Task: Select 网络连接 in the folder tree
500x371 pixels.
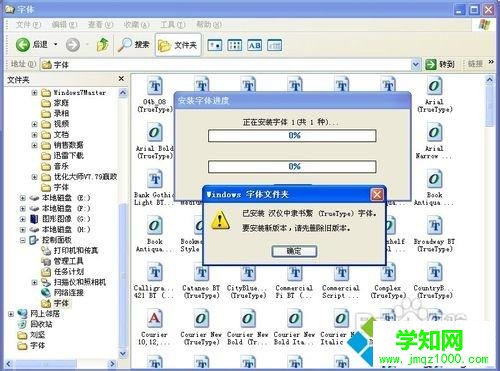Action: pyautogui.click(x=69, y=293)
